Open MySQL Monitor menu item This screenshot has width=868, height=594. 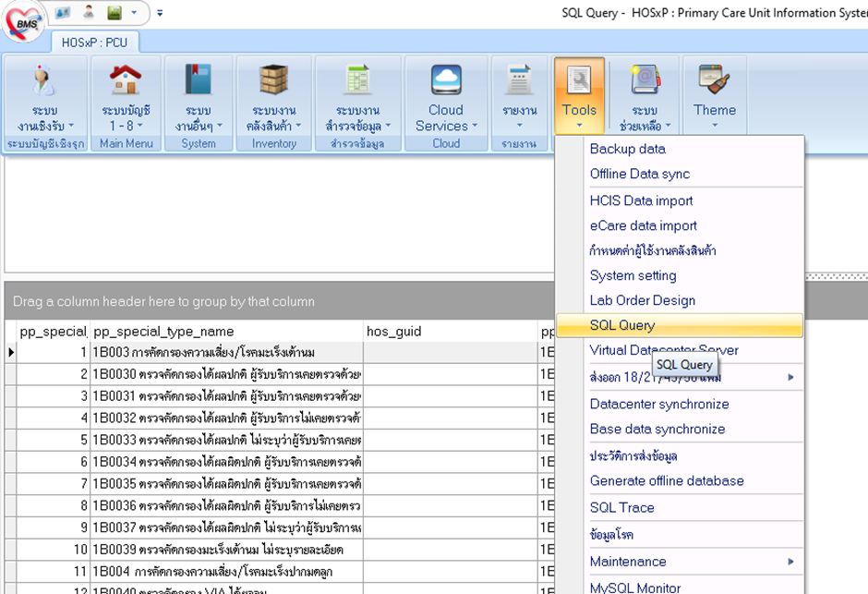(680, 586)
